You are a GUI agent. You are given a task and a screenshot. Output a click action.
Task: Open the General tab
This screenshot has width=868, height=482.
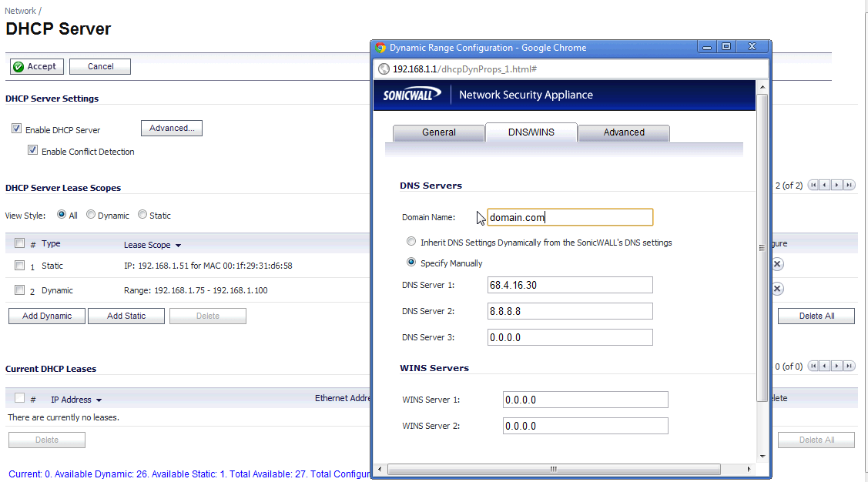pos(438,132)
